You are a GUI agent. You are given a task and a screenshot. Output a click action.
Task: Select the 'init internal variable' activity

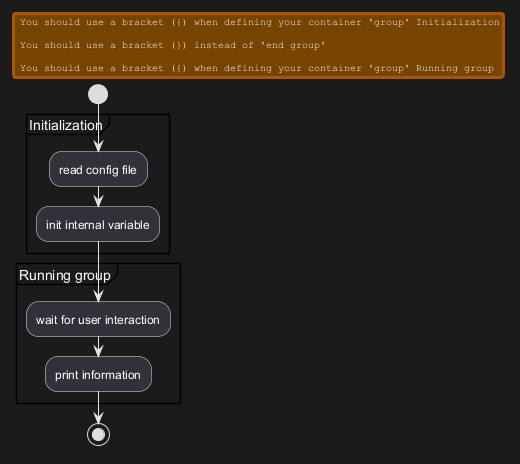[x=98, y=224]
